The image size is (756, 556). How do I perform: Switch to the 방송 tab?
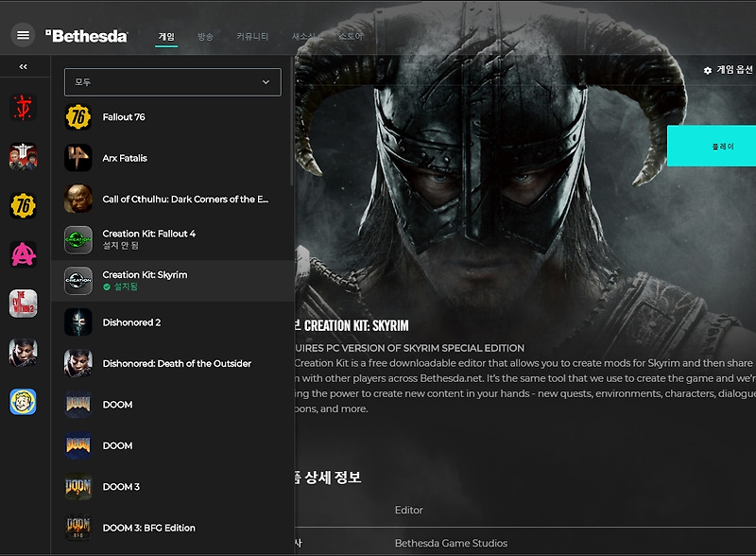tap(205, 37)
